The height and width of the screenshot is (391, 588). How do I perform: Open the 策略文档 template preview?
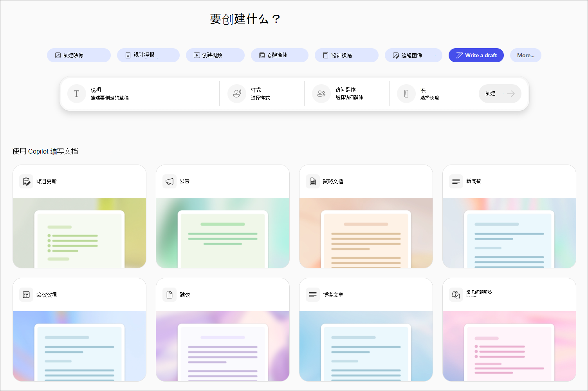pyautogui.click(x=366, y=233)
